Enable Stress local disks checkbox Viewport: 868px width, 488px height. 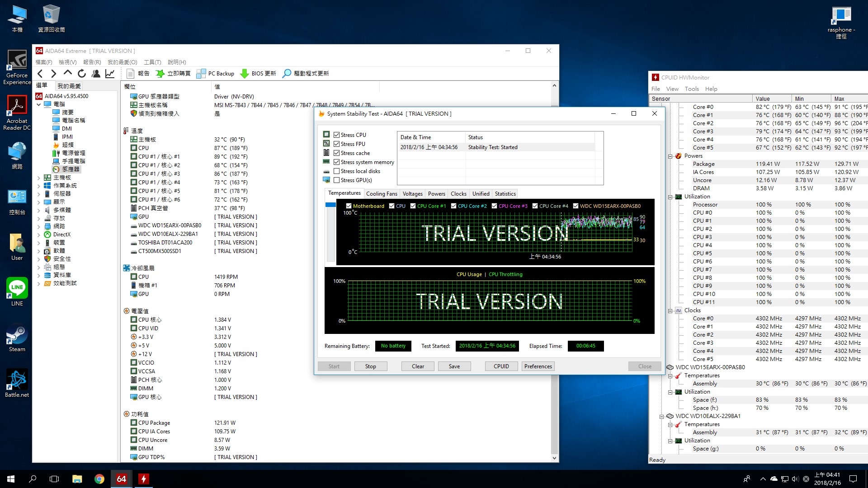pos(336,171)
